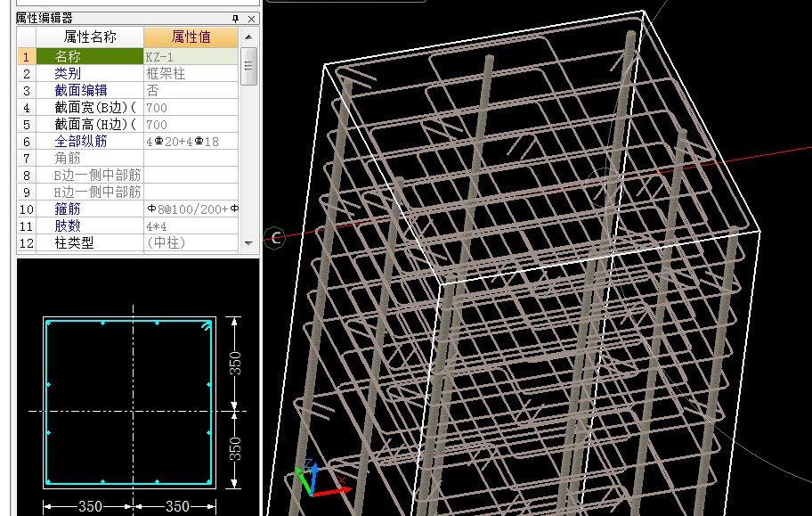The image size is (812, 516).
Task: Open the 全部纵筋 property link
Action: pyautogui.click(x=81, y=141)
